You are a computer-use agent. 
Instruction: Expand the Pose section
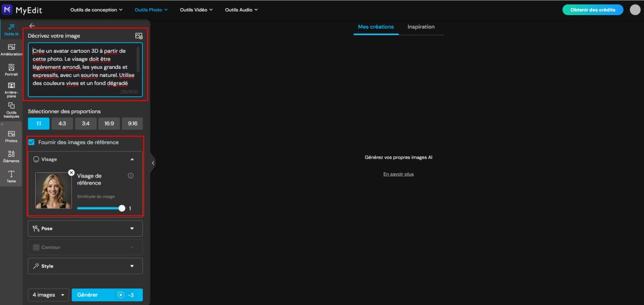pyautogui.click(x=86, y=228)
